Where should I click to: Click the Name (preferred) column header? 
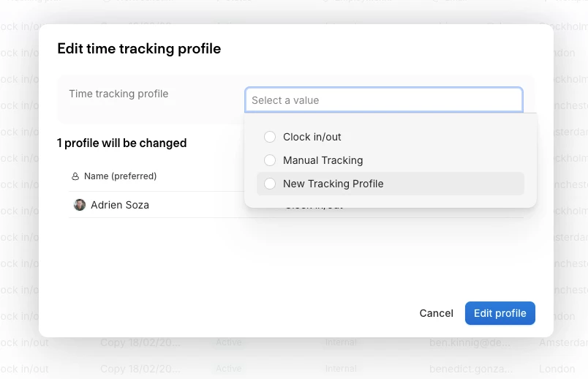tap(120, 176)
